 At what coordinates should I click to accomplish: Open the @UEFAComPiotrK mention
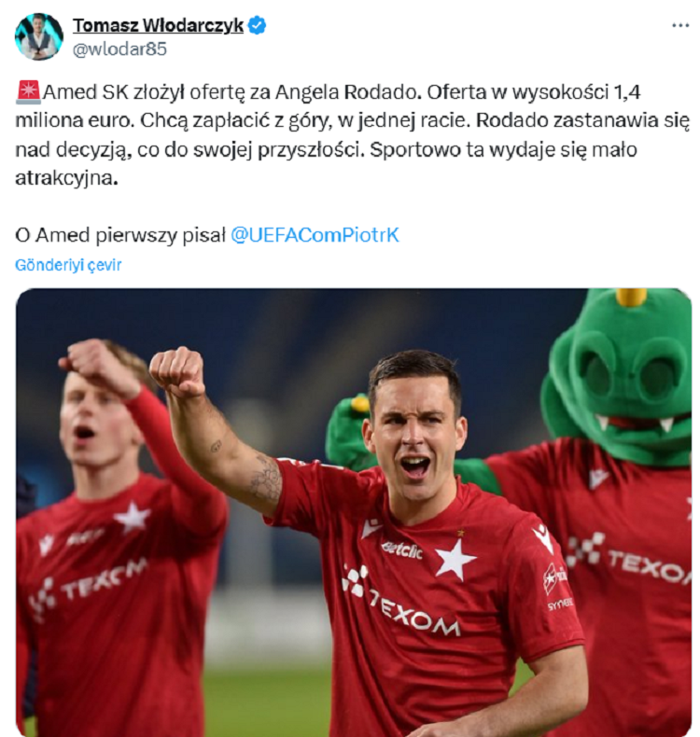(315, 235)
